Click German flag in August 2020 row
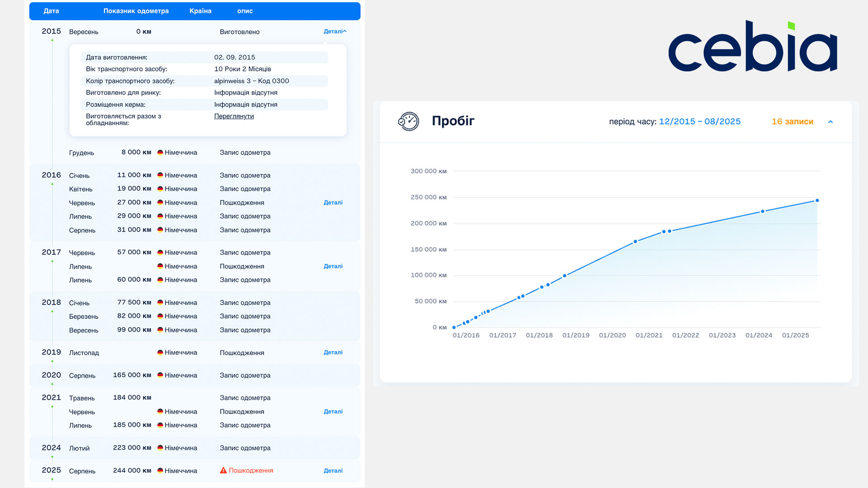Viewport: 868px width, 488px height. pos(160,375)
